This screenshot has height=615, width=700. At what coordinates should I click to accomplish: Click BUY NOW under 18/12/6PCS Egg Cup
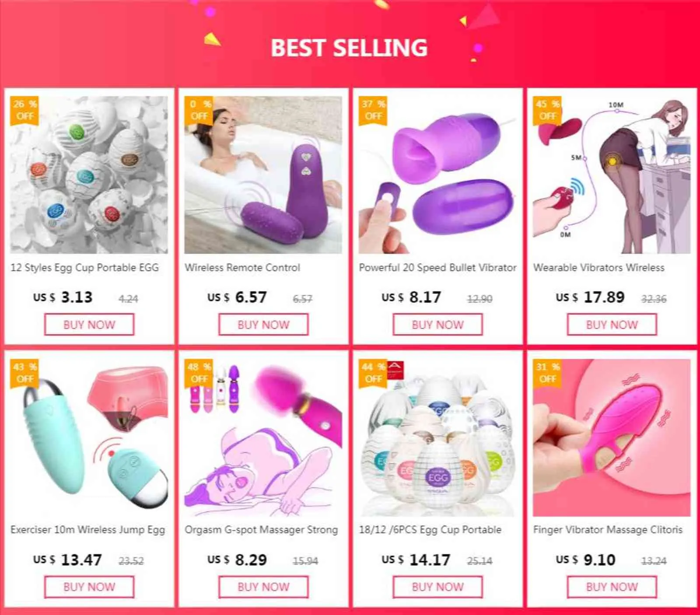(x=437, y=587)
